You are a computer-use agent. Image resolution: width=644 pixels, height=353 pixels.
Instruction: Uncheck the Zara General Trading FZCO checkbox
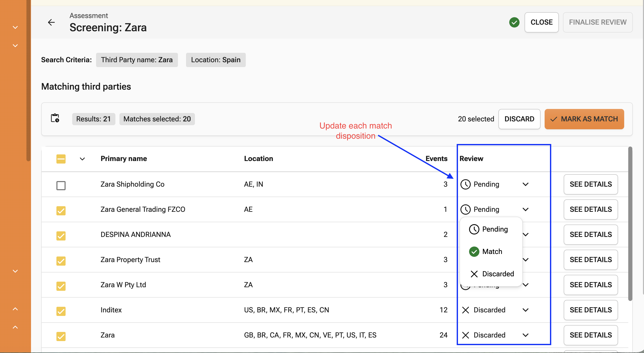coord(61,211)
